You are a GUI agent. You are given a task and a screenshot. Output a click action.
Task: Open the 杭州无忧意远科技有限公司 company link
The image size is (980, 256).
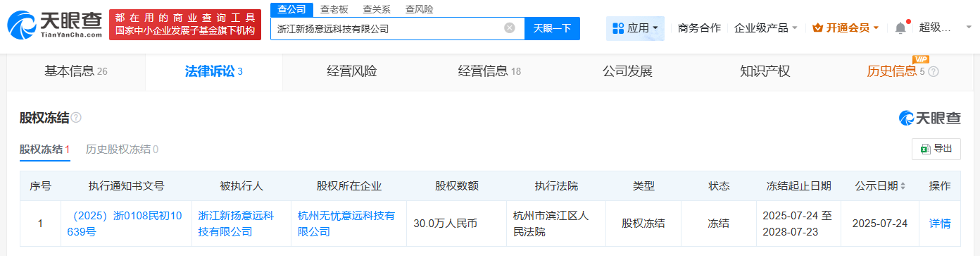pyautogui.click(x=346, y=224)
